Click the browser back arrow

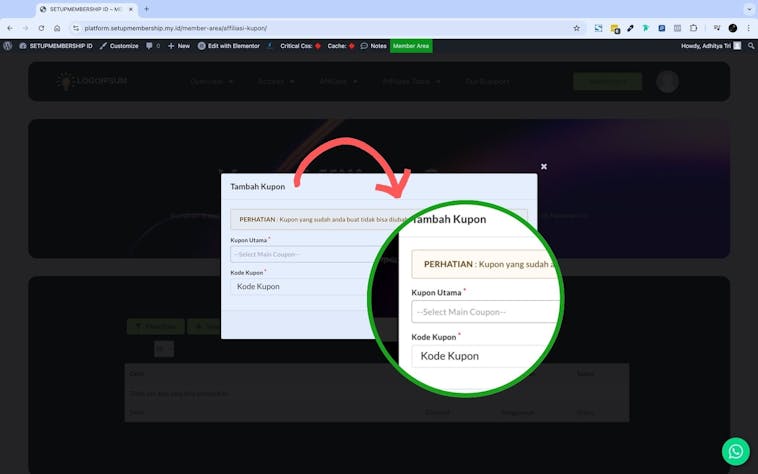click(10, 28)
